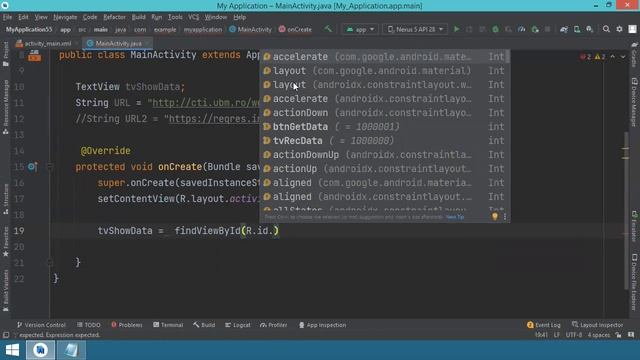The image size is (640, 360).
Task: Open Emulator right side panel
Action: pos(634,227)
